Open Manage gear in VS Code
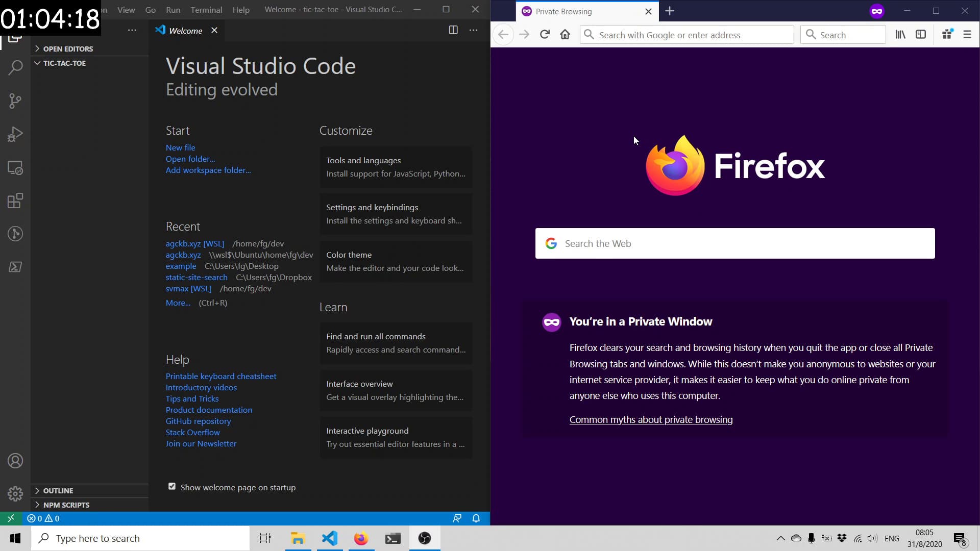 click(15, 494)
